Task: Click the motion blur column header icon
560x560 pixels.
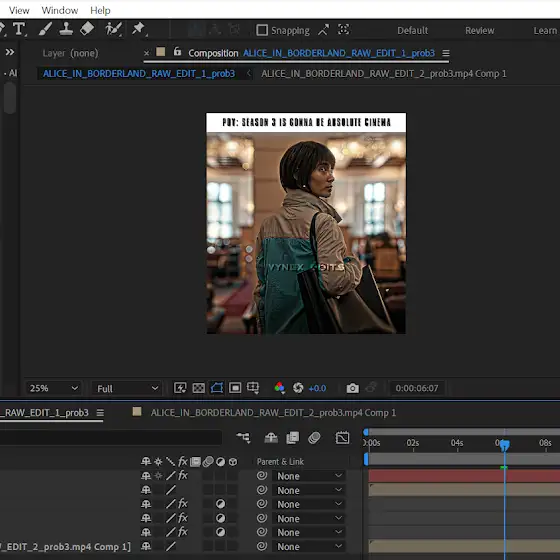Action: 208,462
